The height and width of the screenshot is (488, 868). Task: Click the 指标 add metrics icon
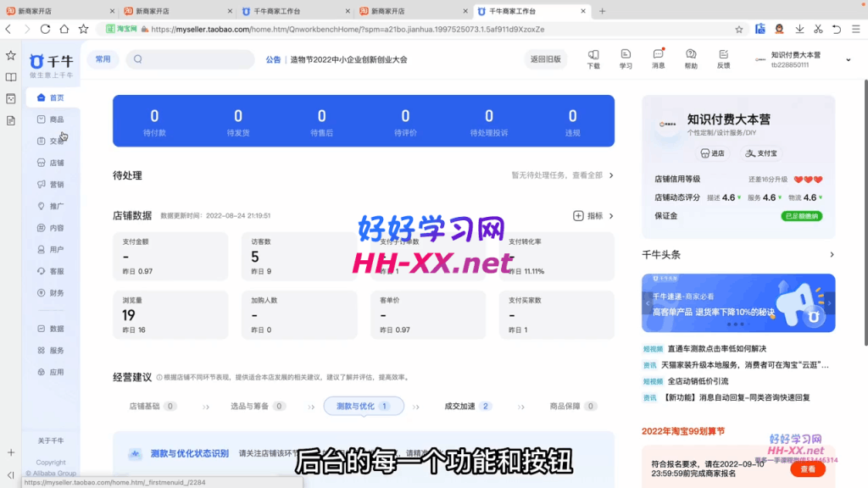click(x=578, y=216)
